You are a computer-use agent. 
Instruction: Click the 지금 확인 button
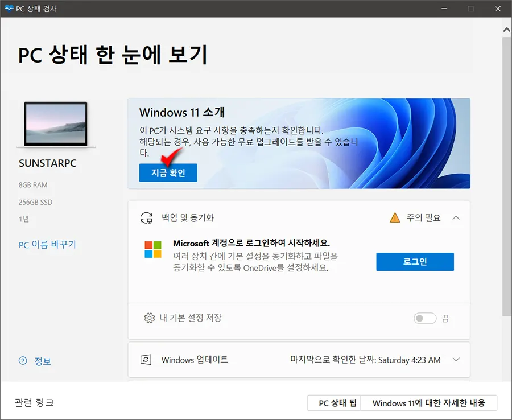click(x=168, y=172)
